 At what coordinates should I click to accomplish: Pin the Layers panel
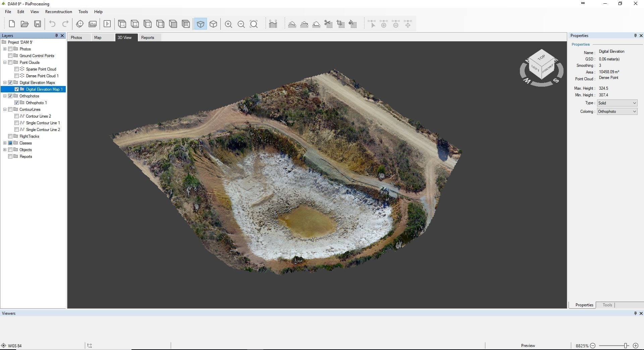pos(56,35)
